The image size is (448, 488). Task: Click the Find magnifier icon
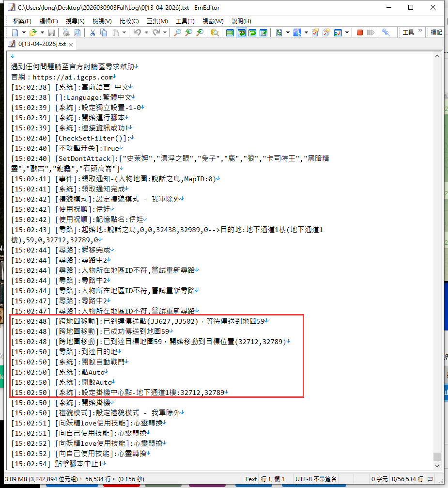178,32
